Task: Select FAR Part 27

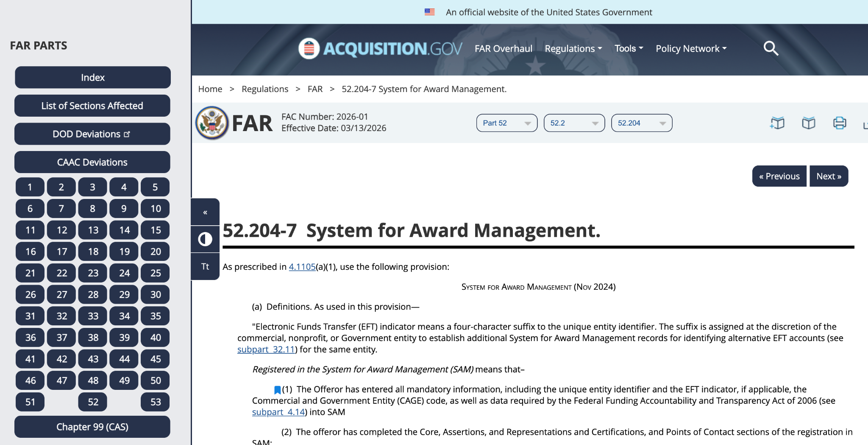Action: coord(61,295)
